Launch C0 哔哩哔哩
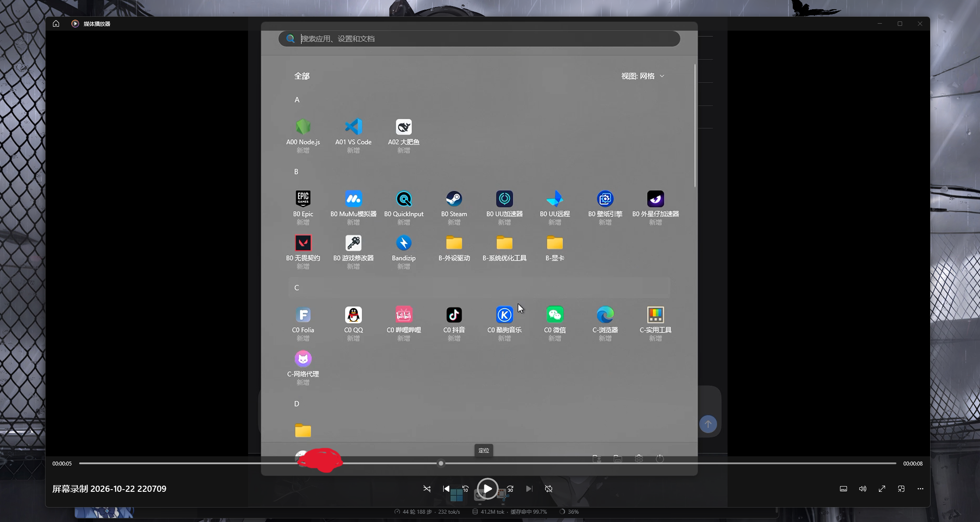Screen dimensions: 980x522 pyautogui.click(x=404, y=315)
